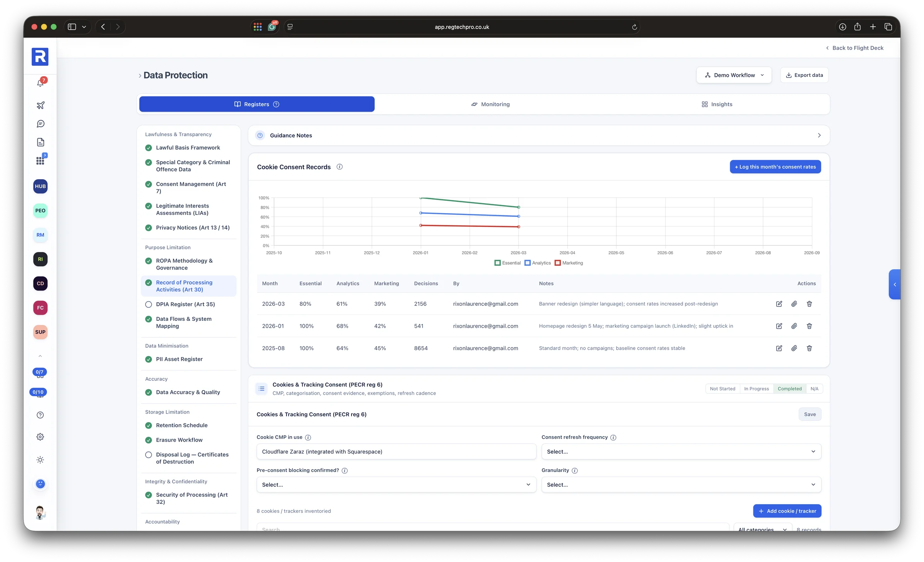Viewport: 924px width, 562px height.
Task: Open the RI module badge
Action: pos(40,259)
